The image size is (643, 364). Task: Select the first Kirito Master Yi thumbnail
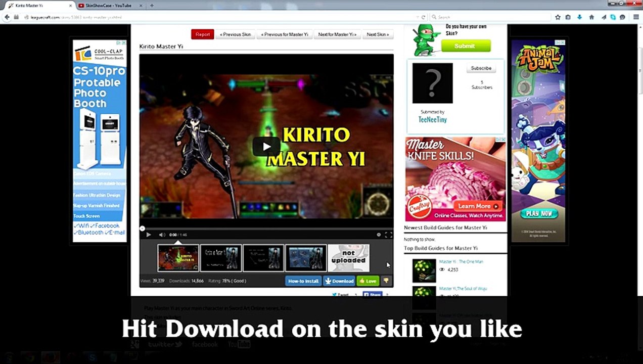[x=178, y=258]
